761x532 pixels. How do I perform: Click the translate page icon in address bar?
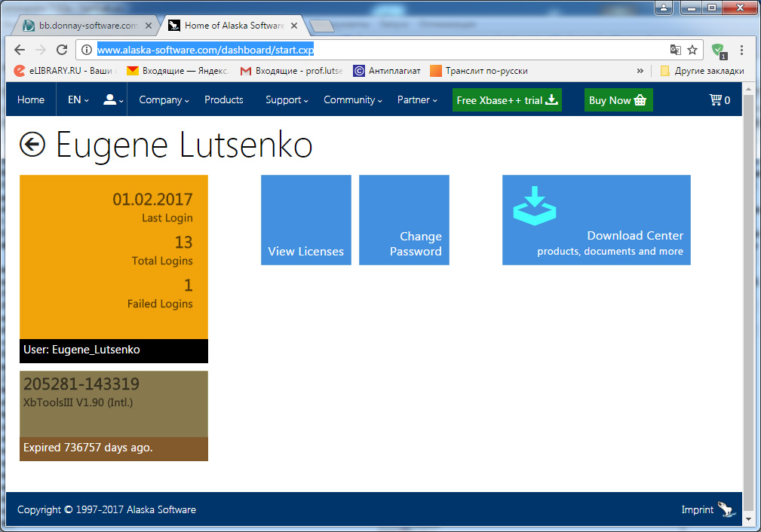pos(675,50)
